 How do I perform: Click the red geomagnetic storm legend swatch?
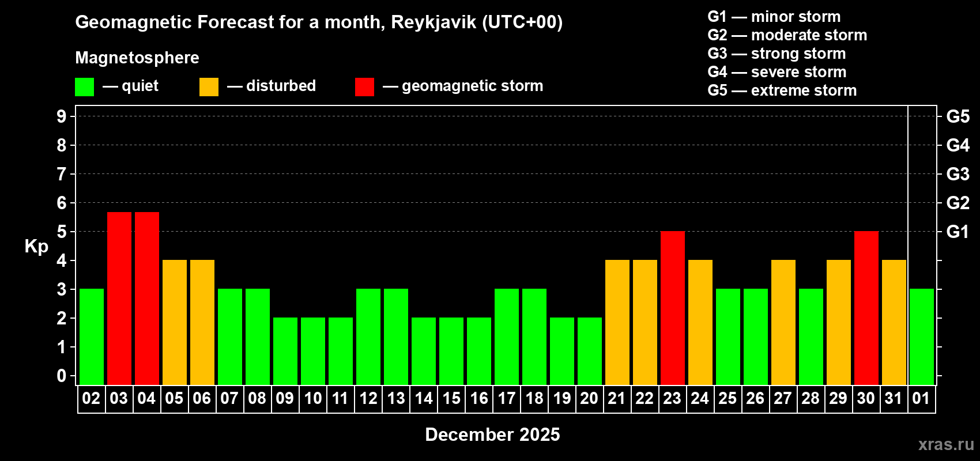(x=364, y=87)
